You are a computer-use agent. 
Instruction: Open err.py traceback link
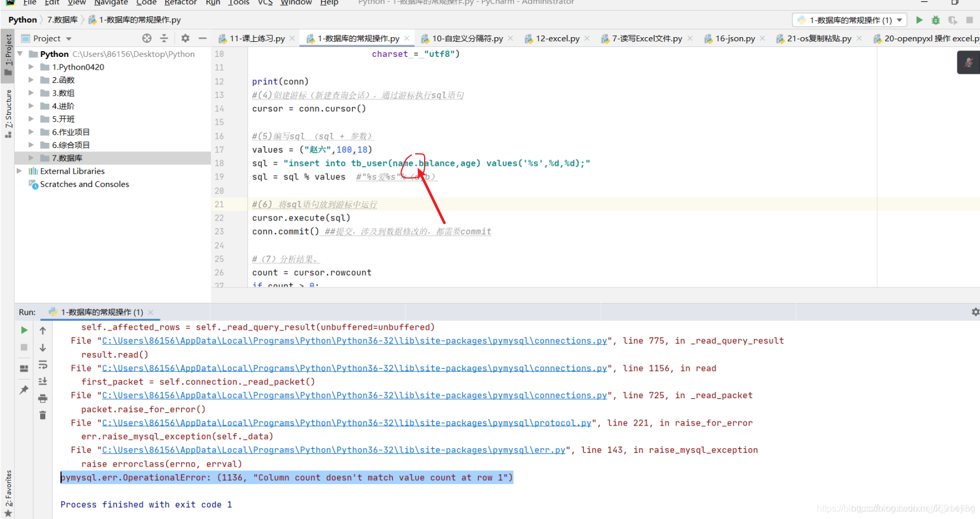334,450
